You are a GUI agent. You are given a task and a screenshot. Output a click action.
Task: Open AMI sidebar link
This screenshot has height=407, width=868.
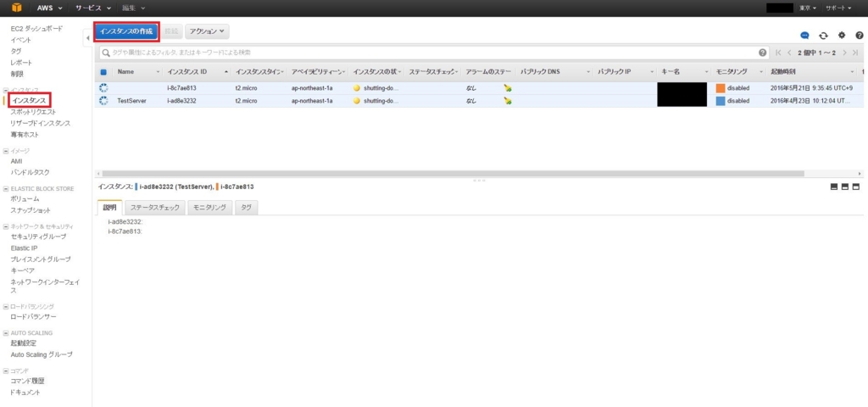click(x=17, y=161)
